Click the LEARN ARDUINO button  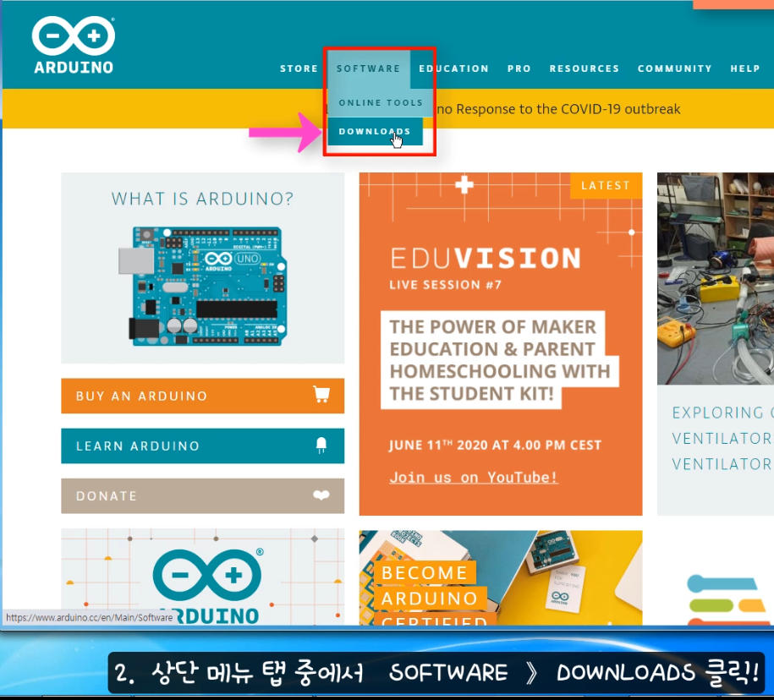[x=202, y=446]
